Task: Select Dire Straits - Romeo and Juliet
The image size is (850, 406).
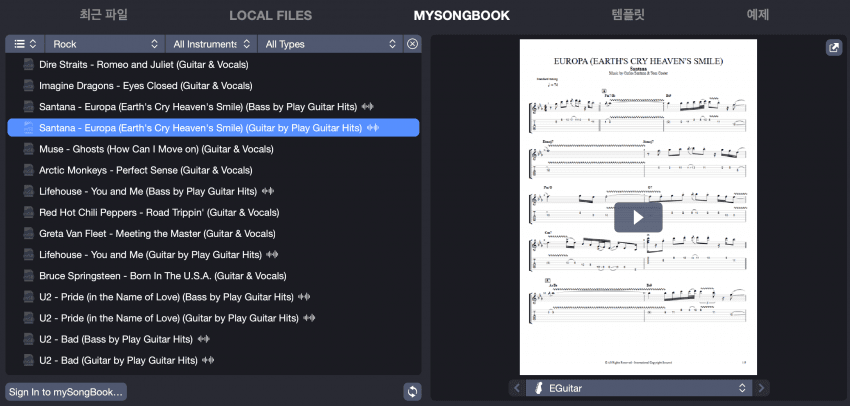Action: pyautogui.click(x=213, y=65)
